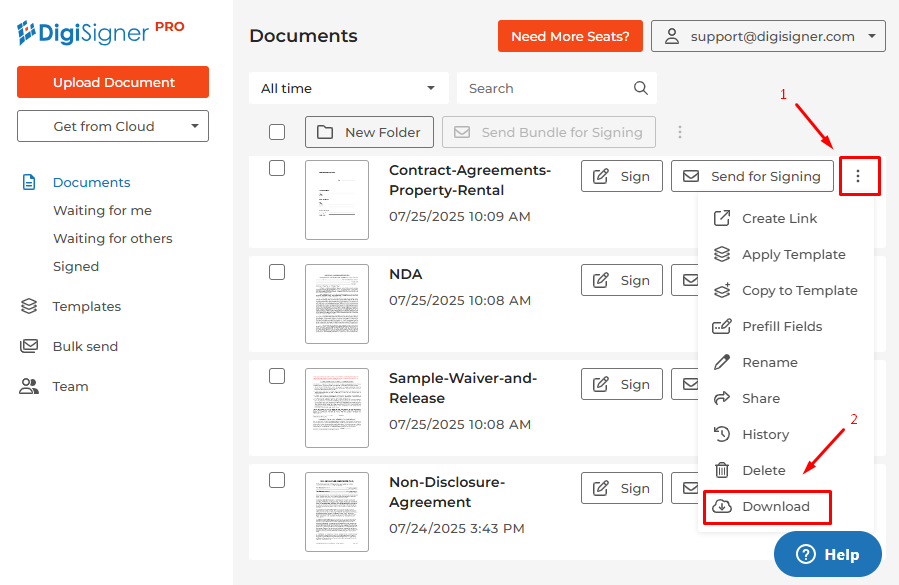Select the Sample-Waiver-and-Release checkbox
The image size is (899, 585).
click(277, 376)
